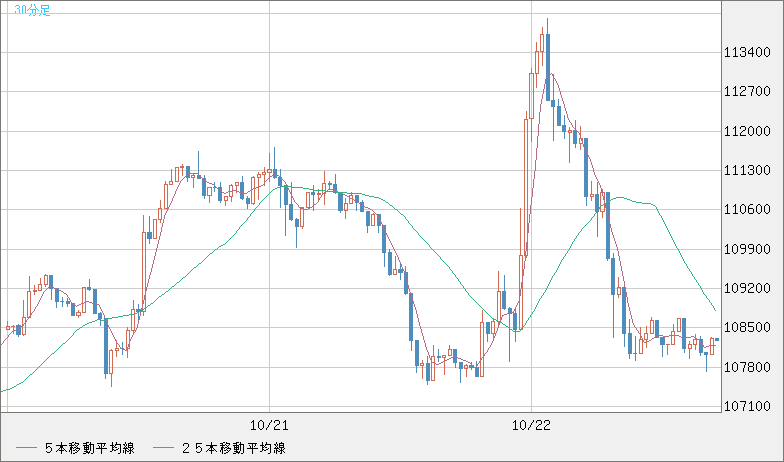
Task: Click the 113400 price axis label
Action: tap(747, 53)
